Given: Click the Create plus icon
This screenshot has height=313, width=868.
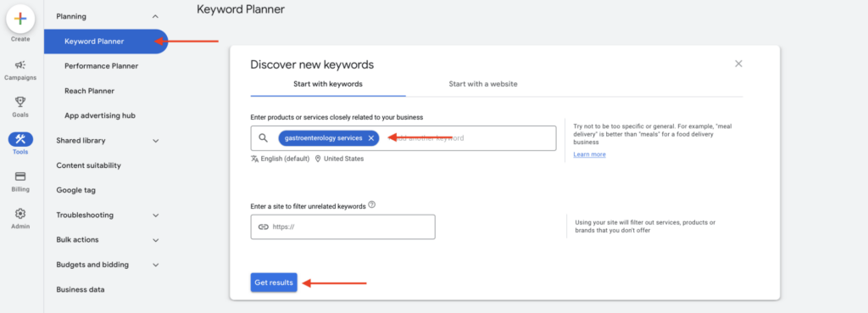Looking at the screenshot, I should [20, 19].
